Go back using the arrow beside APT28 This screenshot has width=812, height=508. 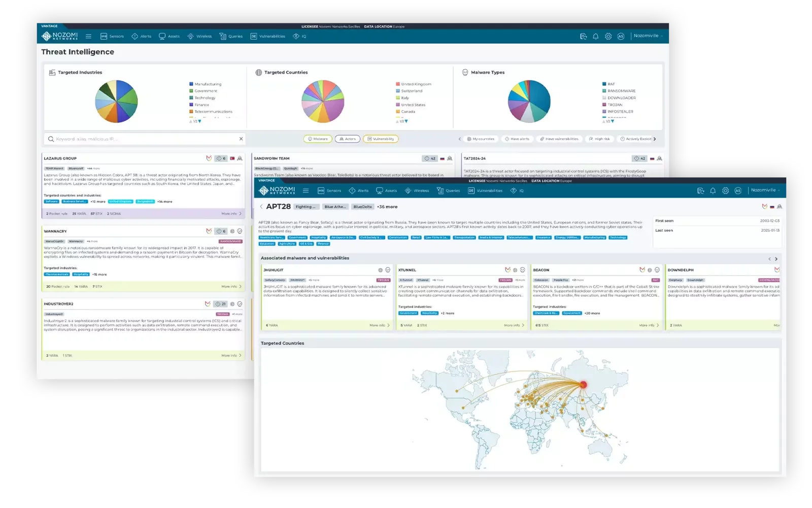pos(261,206)
